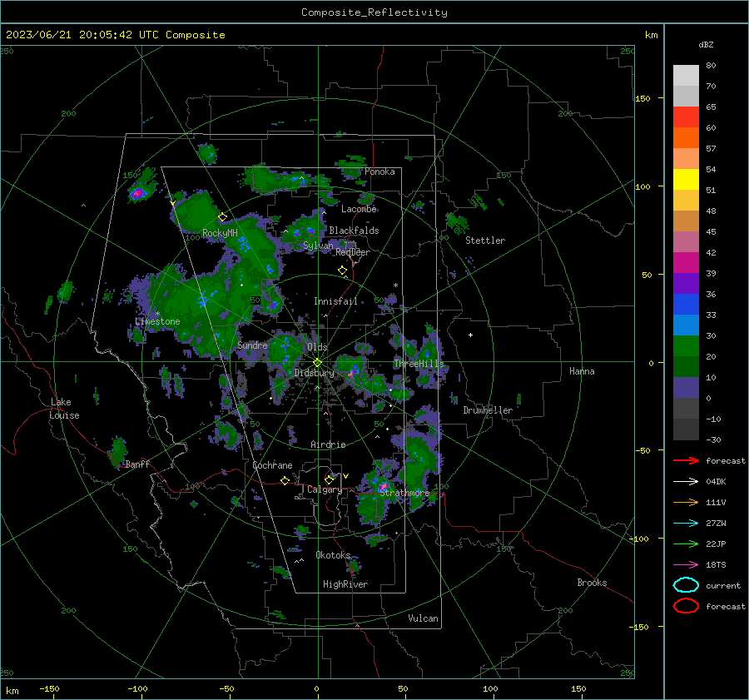Click the 54 dBZ yellow swatch
749x700 pixels.
tap(686, 180)
